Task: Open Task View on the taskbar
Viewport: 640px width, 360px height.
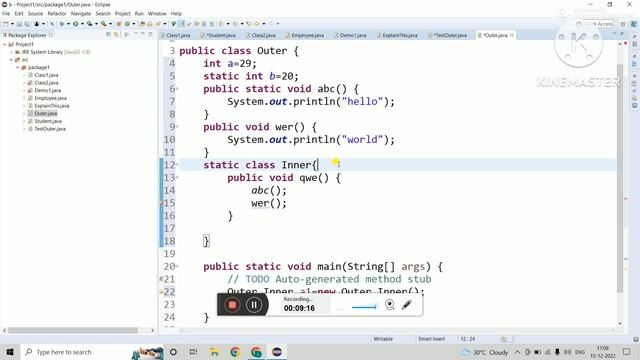Action: pyautogui.click(x=193, y=352)
